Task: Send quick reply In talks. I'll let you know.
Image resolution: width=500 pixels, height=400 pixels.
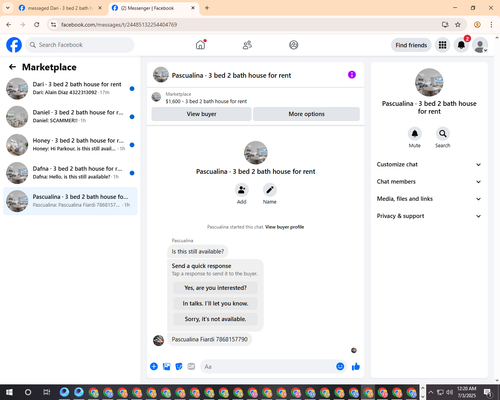Action: [x=215, y=303]
